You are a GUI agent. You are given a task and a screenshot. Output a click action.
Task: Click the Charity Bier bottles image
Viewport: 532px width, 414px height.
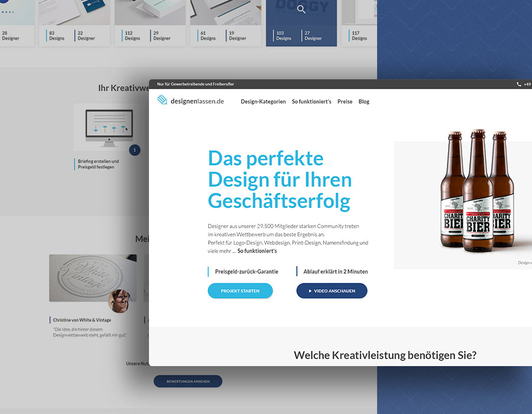478,191
